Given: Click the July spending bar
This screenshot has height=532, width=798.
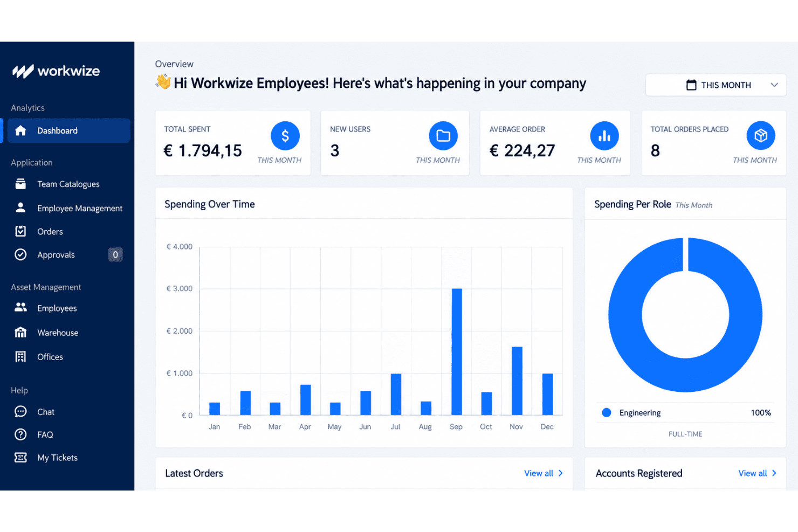Looking at the screenshot, I should click(396, 394).
